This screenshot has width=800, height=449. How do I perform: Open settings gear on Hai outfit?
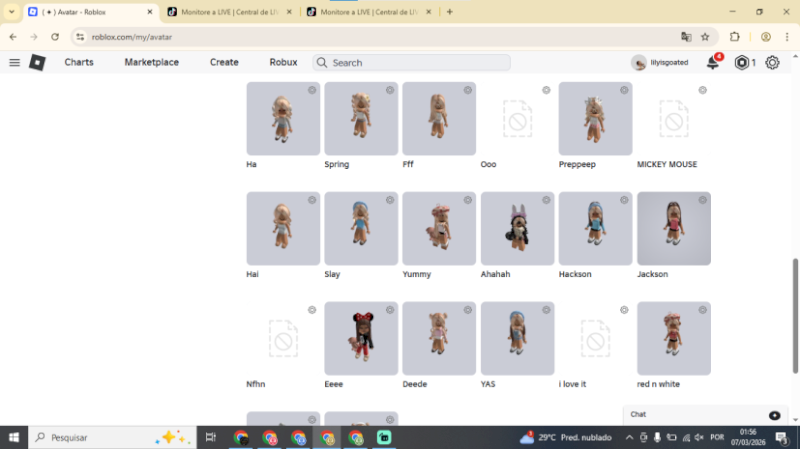pos(312,200)
